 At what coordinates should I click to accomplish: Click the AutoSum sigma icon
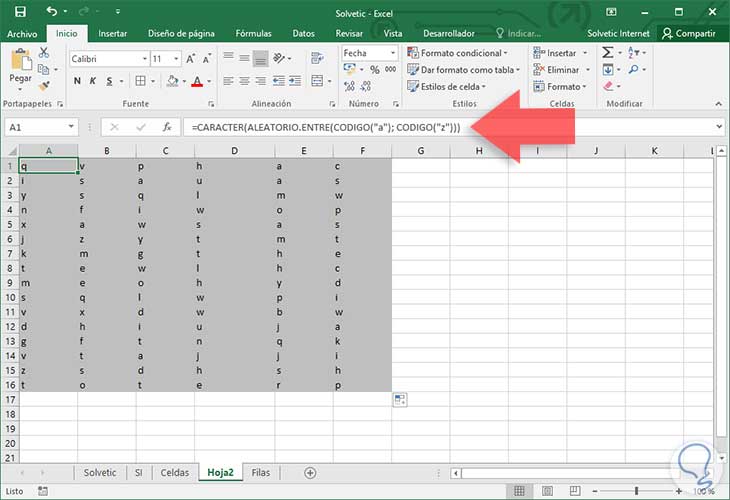(x=608, y=53)
